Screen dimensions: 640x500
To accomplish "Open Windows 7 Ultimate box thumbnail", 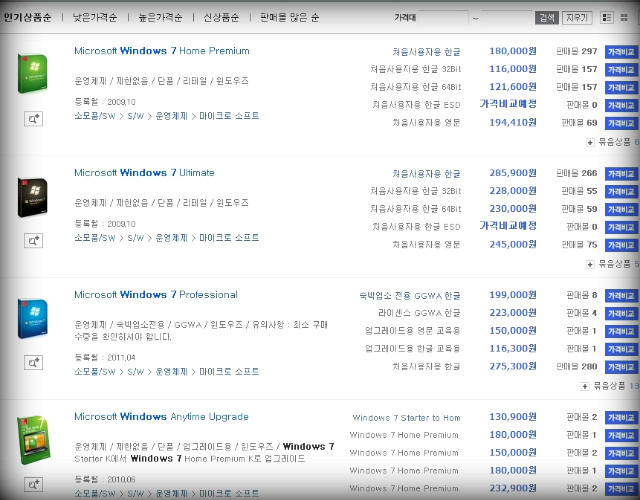I will pyautogui.click(x=33, y=197).
